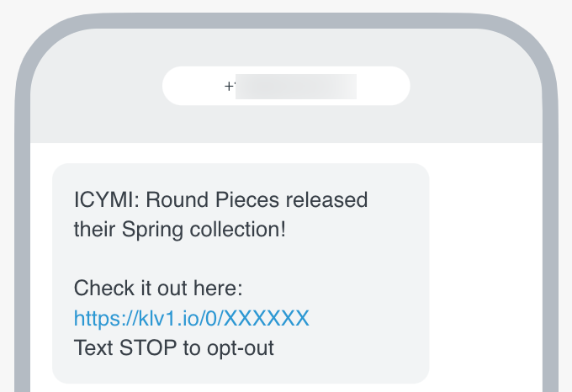Click blank white area beside the message bubble
Screen dimensions: 572x392
[488, 269]
